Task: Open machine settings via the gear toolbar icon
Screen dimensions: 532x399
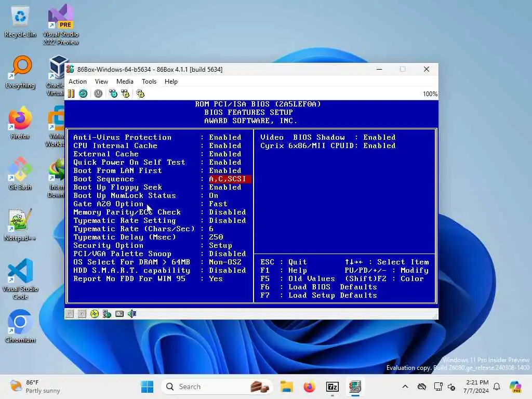Action: 140,94
